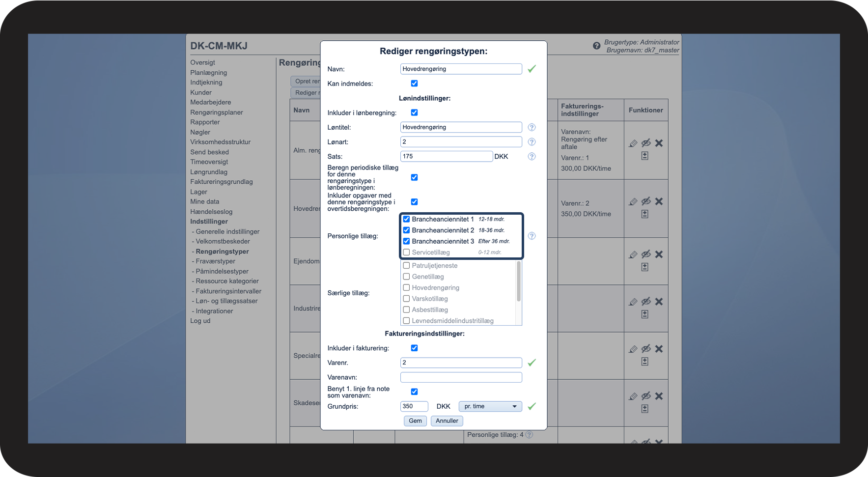Image resolution: width=868 pixels, height=477 pixels.
Task: Open Generelle indstillinger submenu link
Action: click(227, 231)
